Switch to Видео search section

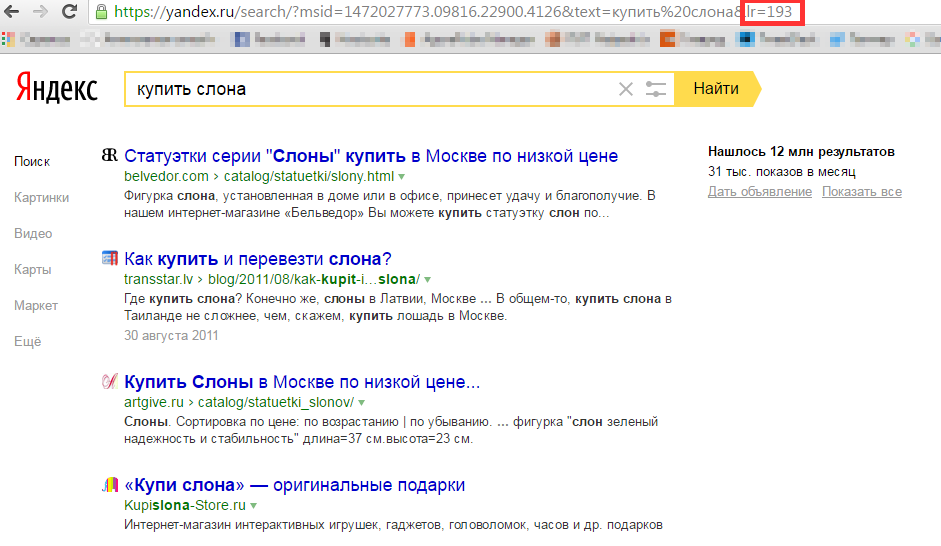point(33,233)
